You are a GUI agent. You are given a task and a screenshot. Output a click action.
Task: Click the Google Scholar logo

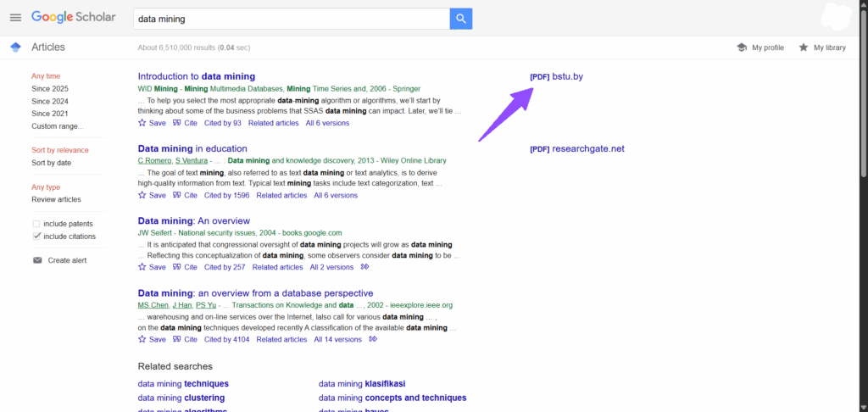point(74,18)
